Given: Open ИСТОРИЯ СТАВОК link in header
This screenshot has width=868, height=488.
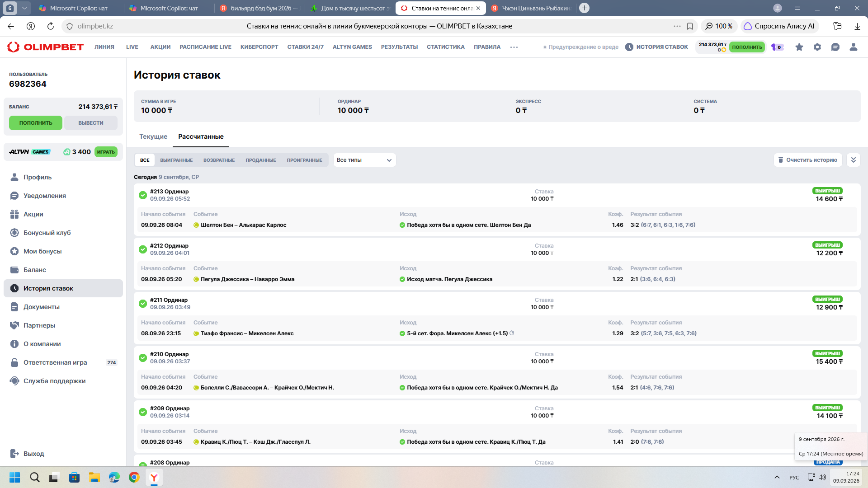Looking at the screenshot, I should pyautogui.click(x=656, y=47).
